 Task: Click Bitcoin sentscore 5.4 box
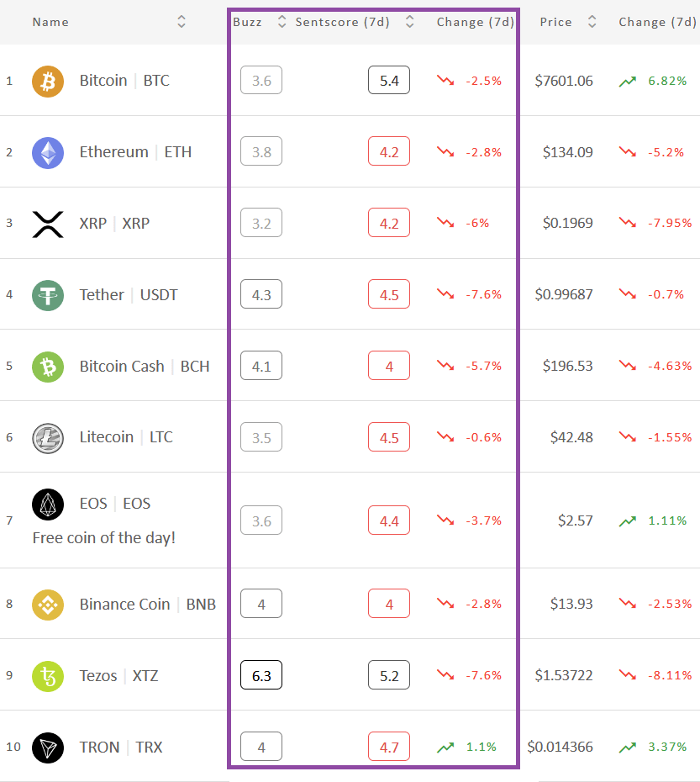[x=389, y=80]
